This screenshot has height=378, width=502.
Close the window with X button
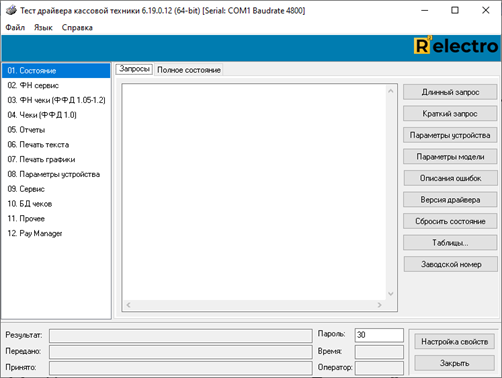point(486,10)
